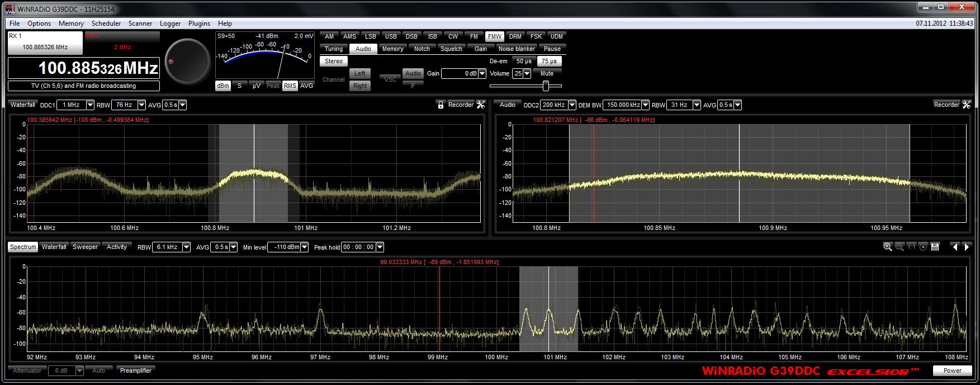Screen dimensions: 980x385
Task: Open the Memory menu
Action: pos(71,24)
